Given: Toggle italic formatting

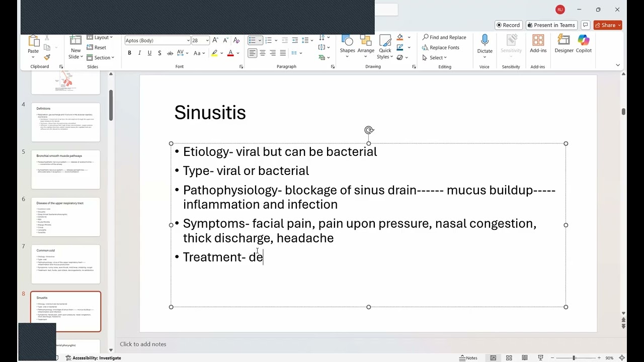Looking at the screenshot, I should [139, 53].
